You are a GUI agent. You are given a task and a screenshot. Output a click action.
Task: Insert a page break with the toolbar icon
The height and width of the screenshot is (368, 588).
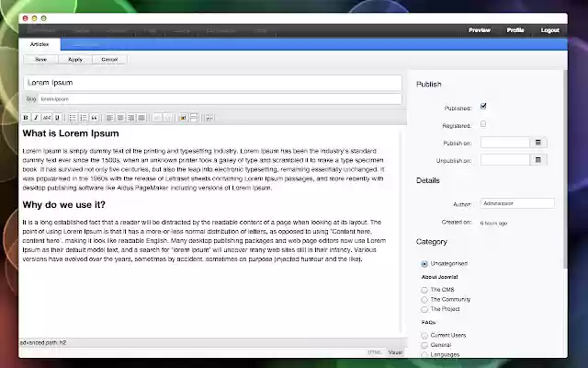click(x=194, y=117)
